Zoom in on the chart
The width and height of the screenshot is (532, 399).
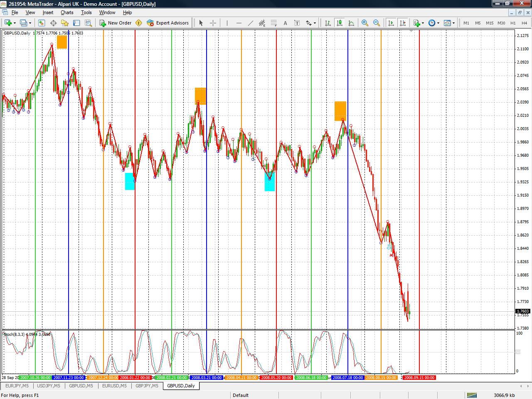click(x=365, y=23)
